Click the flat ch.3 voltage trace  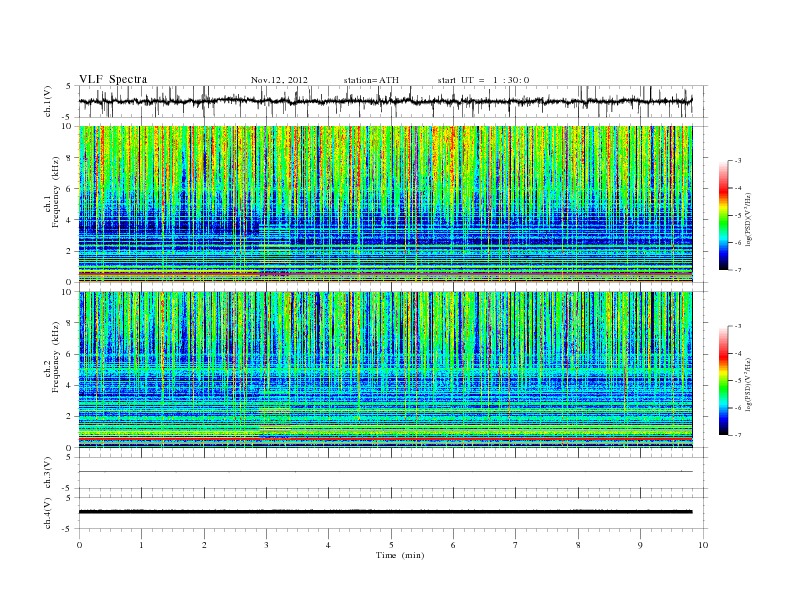tap(385, 472)
